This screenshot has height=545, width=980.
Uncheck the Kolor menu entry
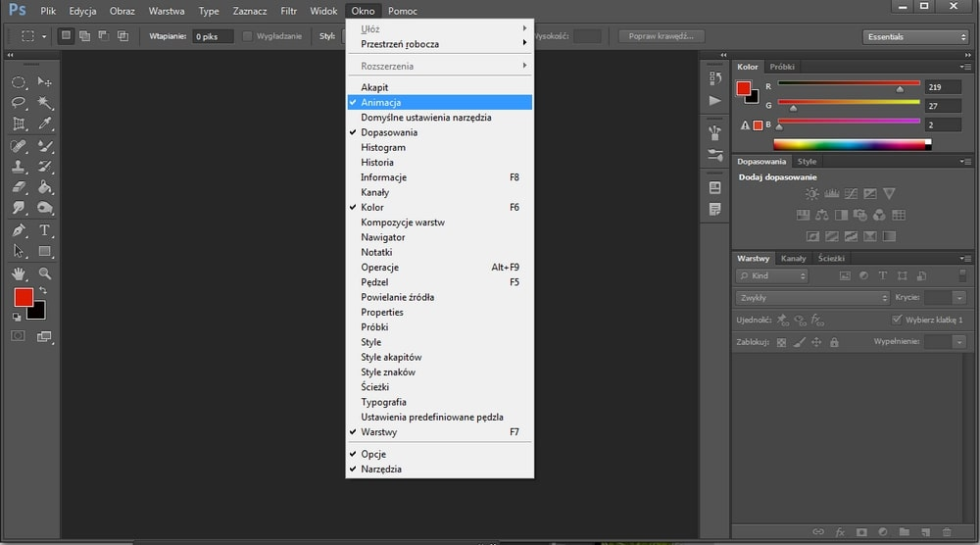pyautogui.click(x=439, y=208)
